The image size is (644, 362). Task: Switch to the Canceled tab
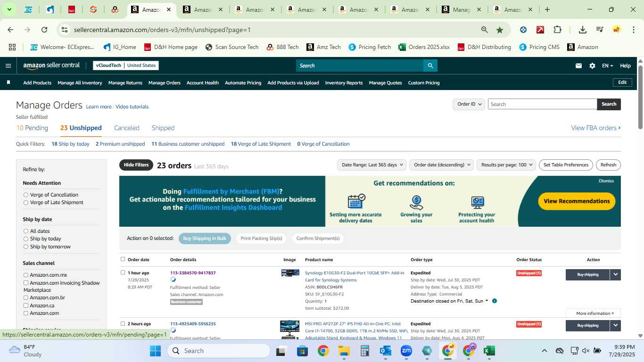[x=127, y=128]
